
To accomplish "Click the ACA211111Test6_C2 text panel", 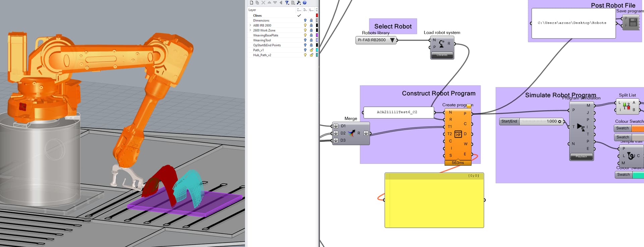I will click(398, 112).
